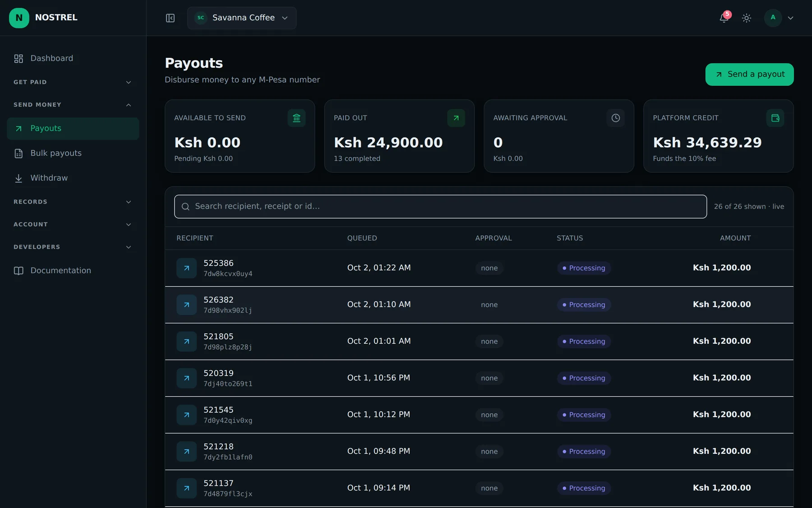Click payout arrow icon for recipient 525386
The width and height of the screenshot is (812, 508).
[186, 268]
